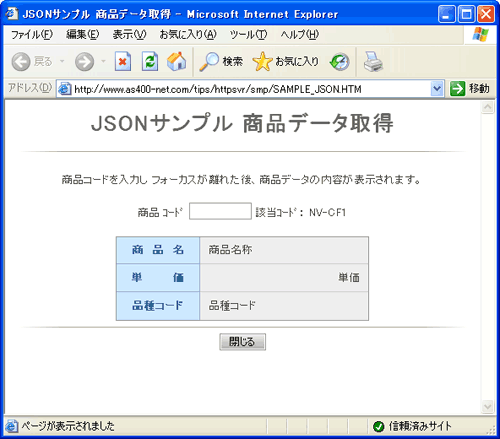500x439 pixels.
Task: Click the scrollbar up arrow
Action: click(x=487, y=107)
